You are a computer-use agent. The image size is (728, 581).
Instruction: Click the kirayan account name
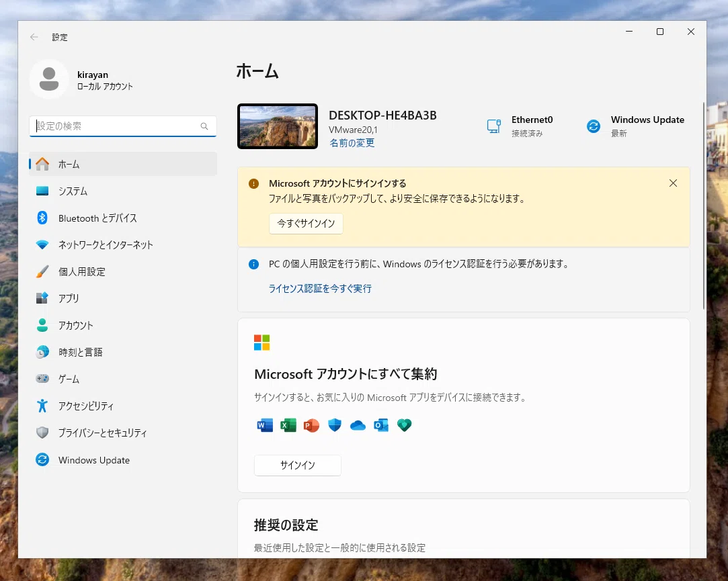(92, 75)
